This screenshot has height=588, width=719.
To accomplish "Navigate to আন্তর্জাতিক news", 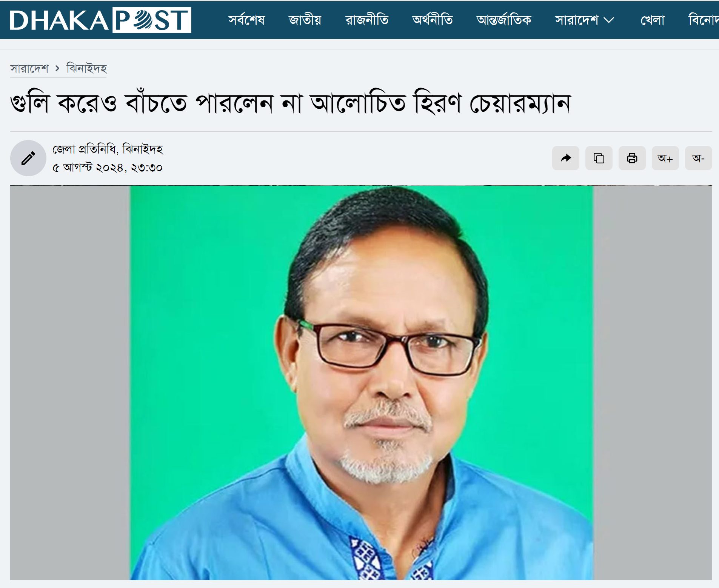I will click(x=503, y=20).
